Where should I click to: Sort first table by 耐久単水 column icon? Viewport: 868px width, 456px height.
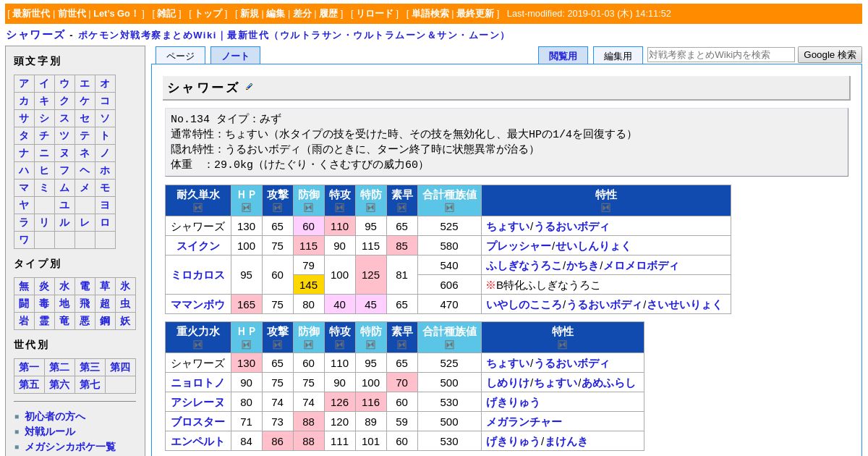coord(198,208)
